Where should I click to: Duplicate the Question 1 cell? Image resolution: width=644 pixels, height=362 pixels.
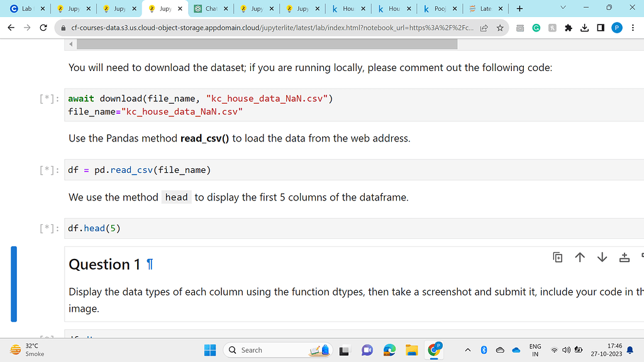[558, 257]
